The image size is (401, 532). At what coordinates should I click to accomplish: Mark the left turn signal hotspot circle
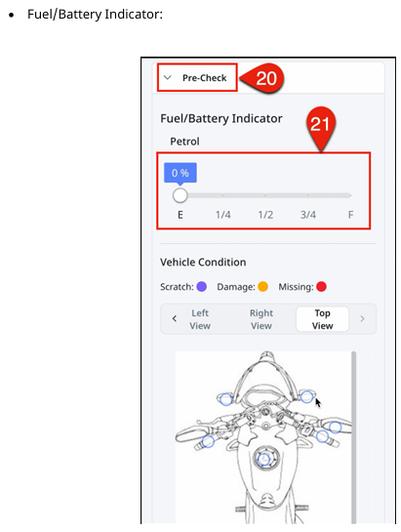point(226,399)
